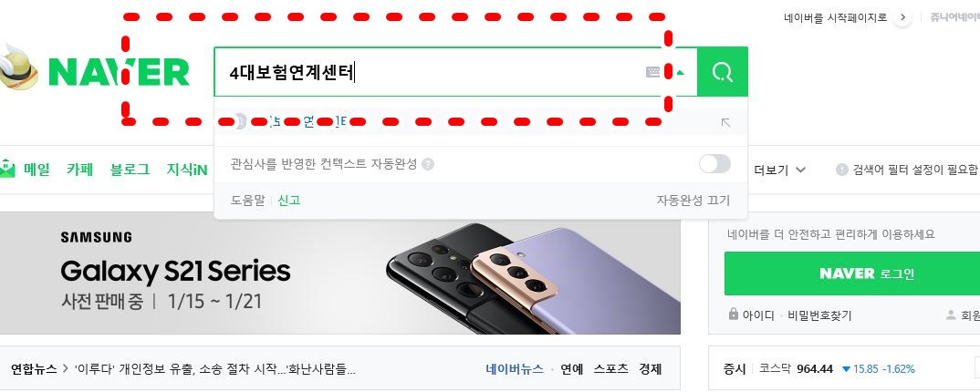The image size is (980, 392).
Task: Go to the 블로그 service
Action: pyautogui.click(x=130, y=170)
